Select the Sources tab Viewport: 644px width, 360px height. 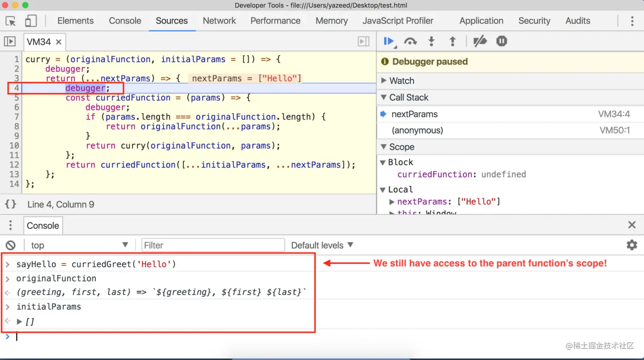[x=172, y=21]
